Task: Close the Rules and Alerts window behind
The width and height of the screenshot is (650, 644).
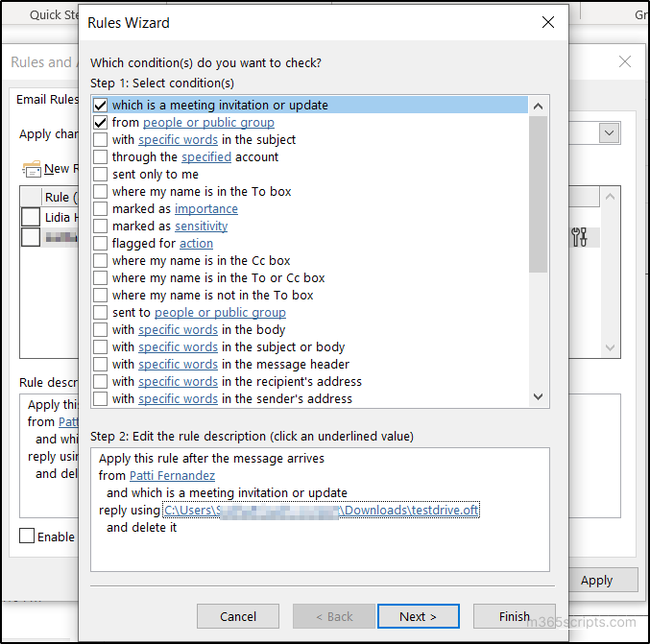Action: 625,61
